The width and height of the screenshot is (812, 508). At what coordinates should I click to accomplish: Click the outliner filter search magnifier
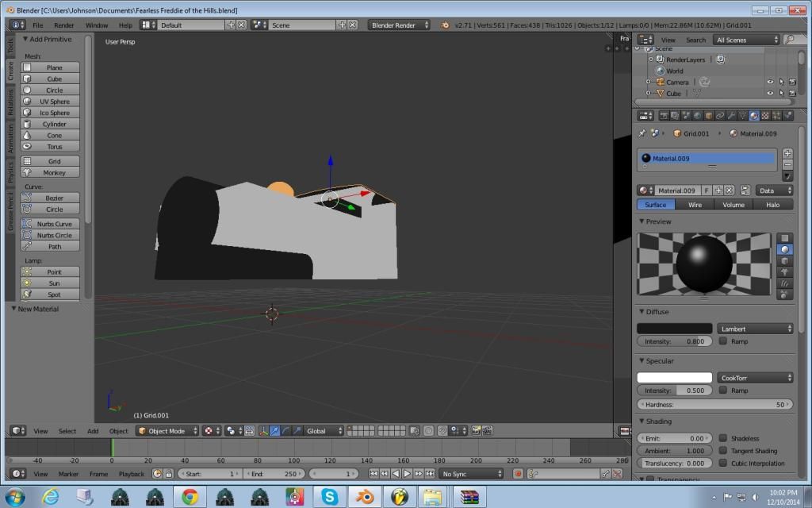[789, 40]
